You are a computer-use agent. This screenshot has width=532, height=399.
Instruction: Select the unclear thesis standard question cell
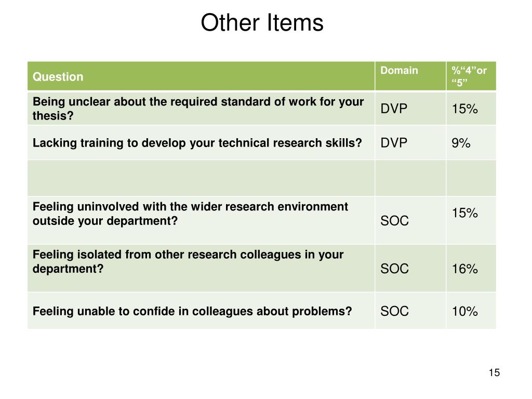point(201,109)
